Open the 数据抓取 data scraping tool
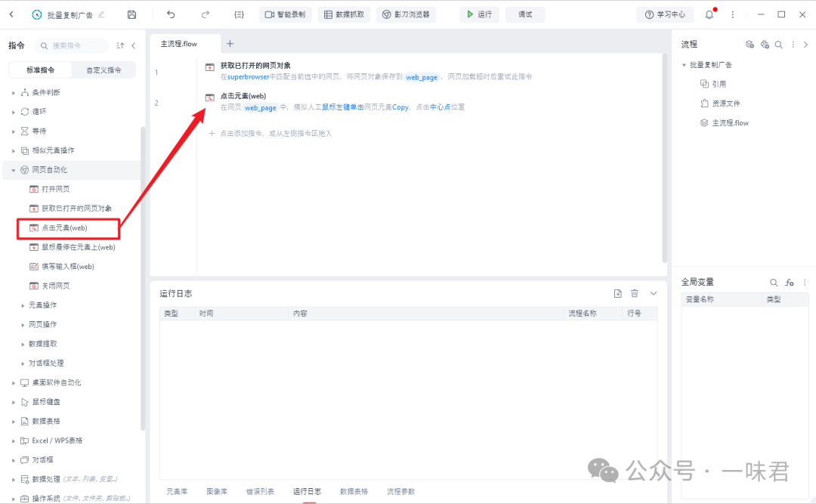Screen dimensions: 816x504 click(x=344, y=14)
